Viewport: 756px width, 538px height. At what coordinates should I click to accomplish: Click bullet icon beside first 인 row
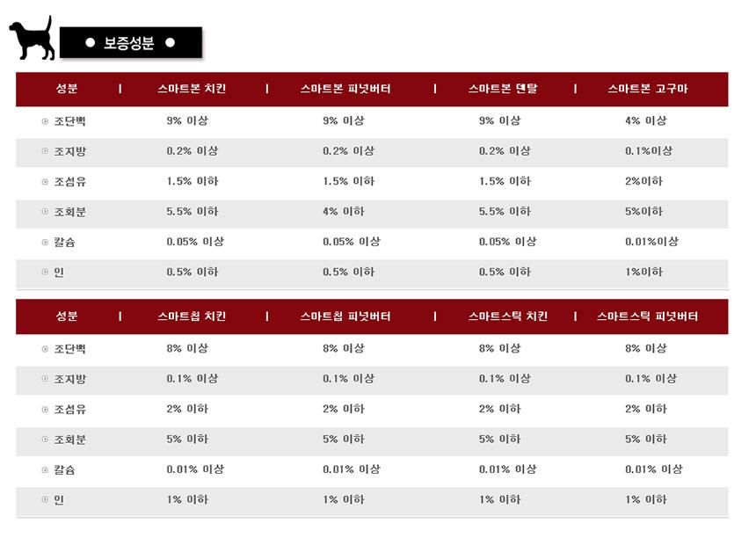pos(46,272)
